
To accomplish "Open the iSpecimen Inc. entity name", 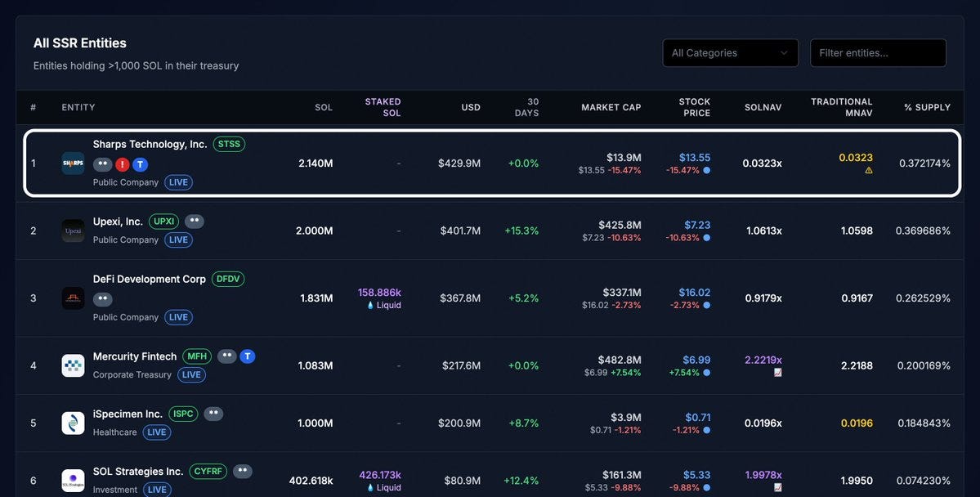I will (128, 414).
